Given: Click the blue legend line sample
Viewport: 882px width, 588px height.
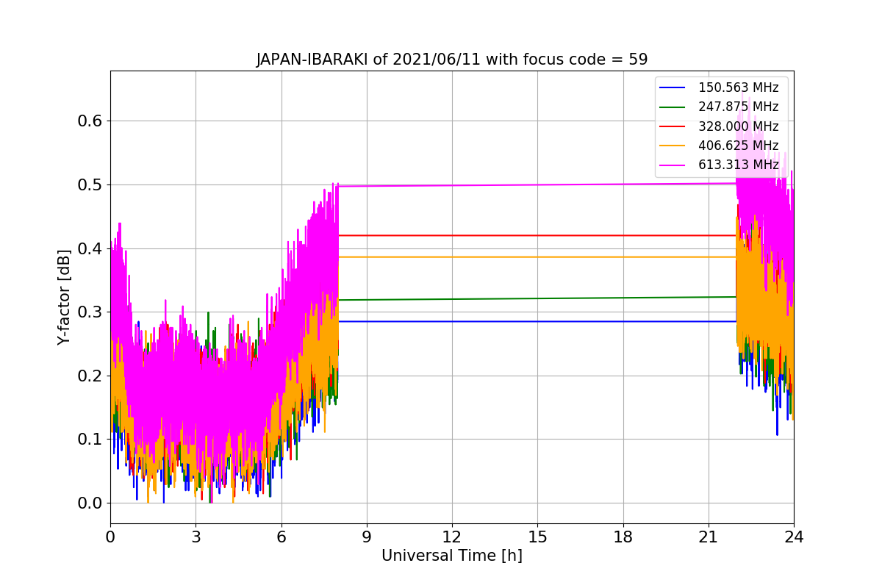Looking at the screenshot, I should click(x=673, y=87).
